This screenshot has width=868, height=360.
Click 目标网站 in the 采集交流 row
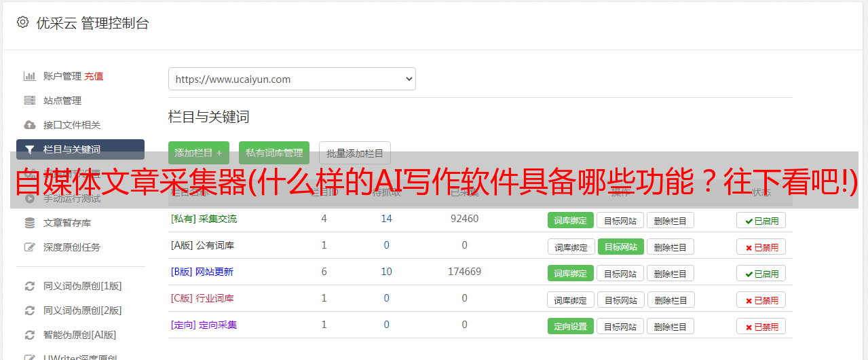tap(620, 220)
